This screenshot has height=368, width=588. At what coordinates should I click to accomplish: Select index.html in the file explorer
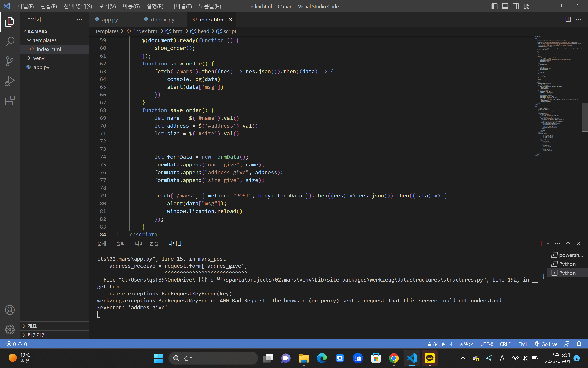[x=55, y=49]
